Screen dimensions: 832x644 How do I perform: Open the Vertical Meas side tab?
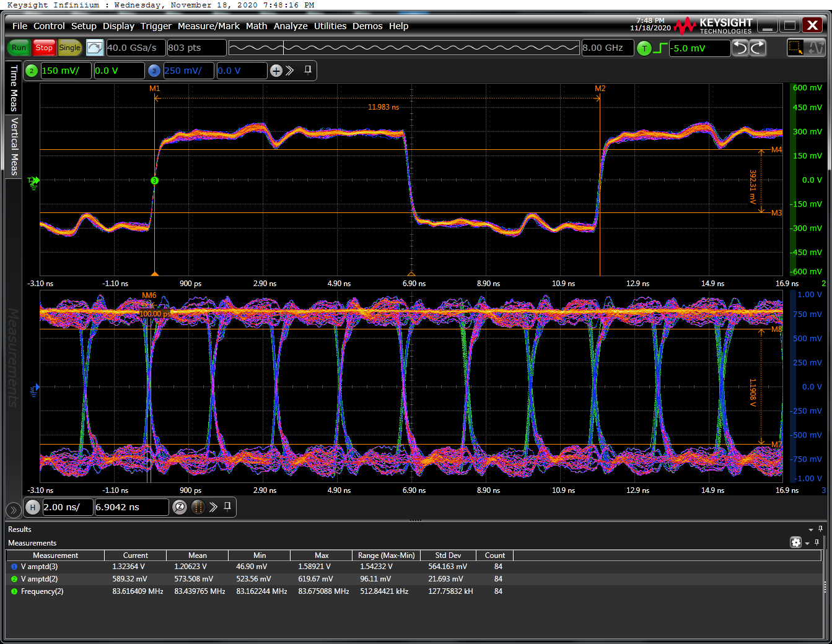(x=14, y=147)
